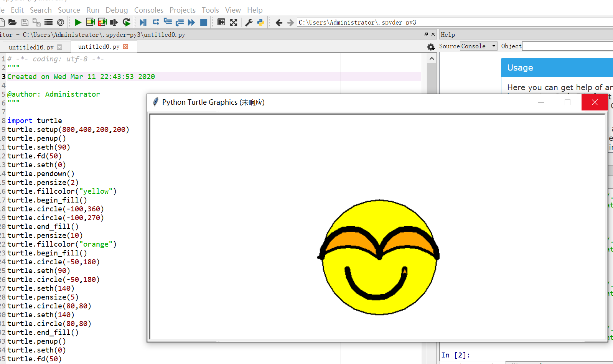
Task: Click the Run current cell icon
Action: (91, 22)
